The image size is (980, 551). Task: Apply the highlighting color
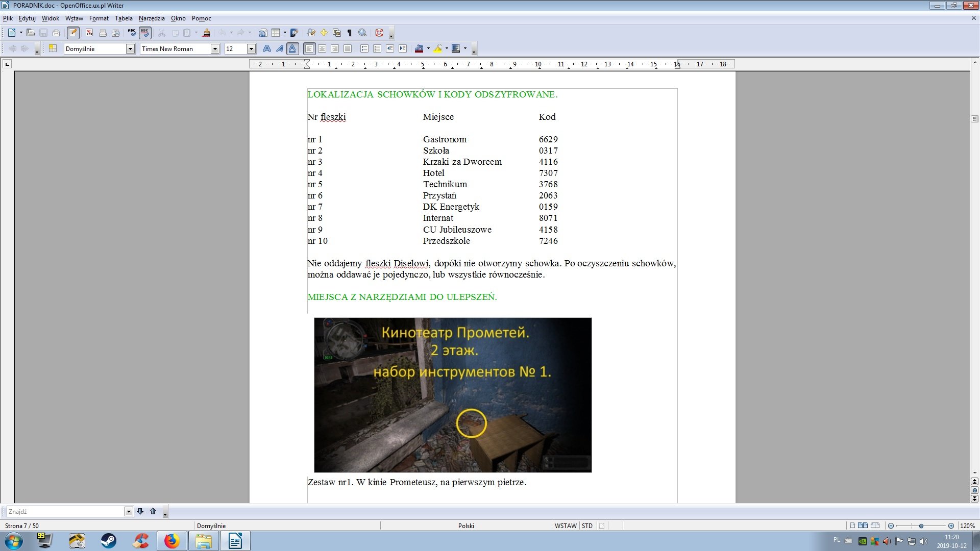point(437,48)
